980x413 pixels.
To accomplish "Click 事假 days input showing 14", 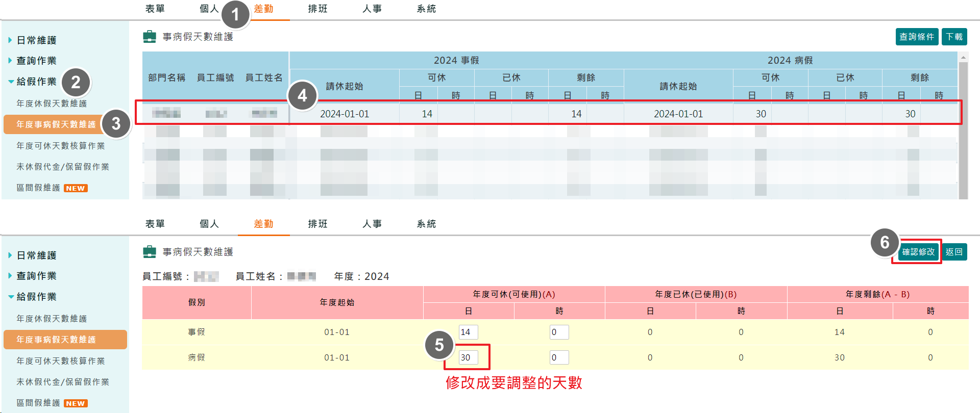I will pyautogui.click(x=468, y=332).
